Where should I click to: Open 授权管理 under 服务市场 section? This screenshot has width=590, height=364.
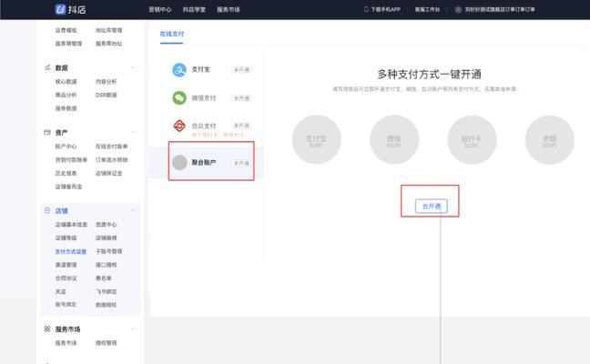(107, 343)
